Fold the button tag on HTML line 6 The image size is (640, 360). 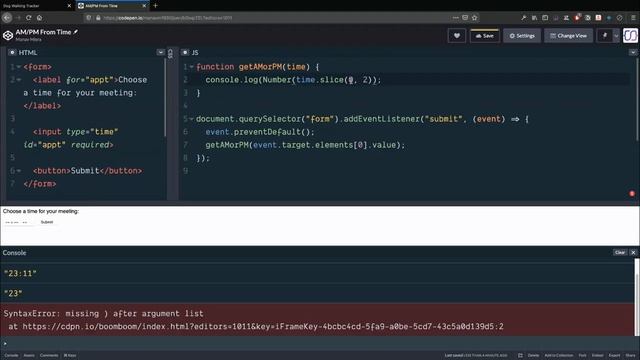pos(19,171)
